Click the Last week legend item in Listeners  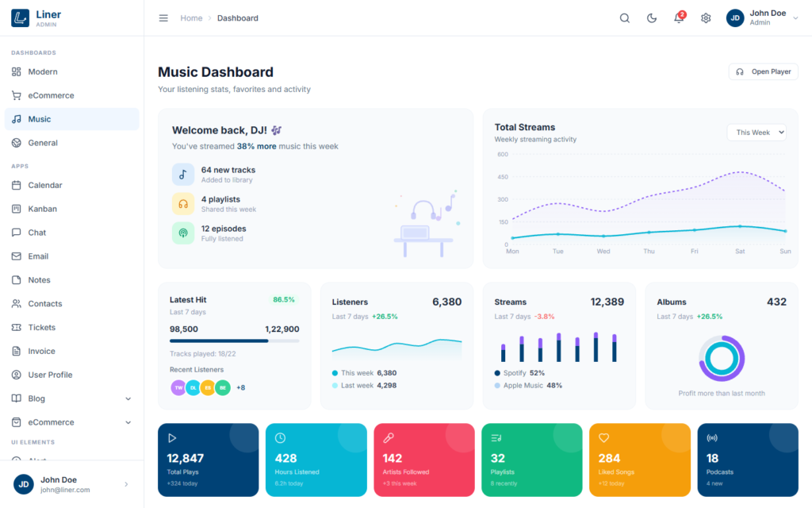pos(364,386)
